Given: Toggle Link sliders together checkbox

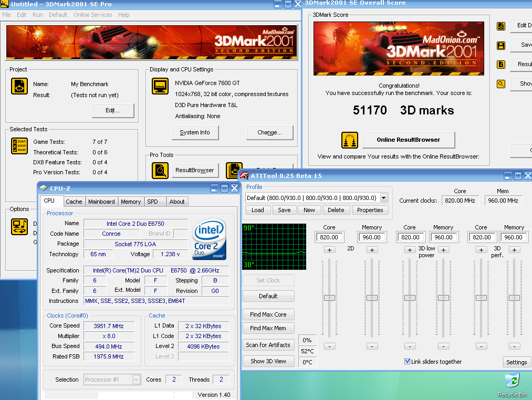Looking at the screenshot, I should (x=407, y=361).
